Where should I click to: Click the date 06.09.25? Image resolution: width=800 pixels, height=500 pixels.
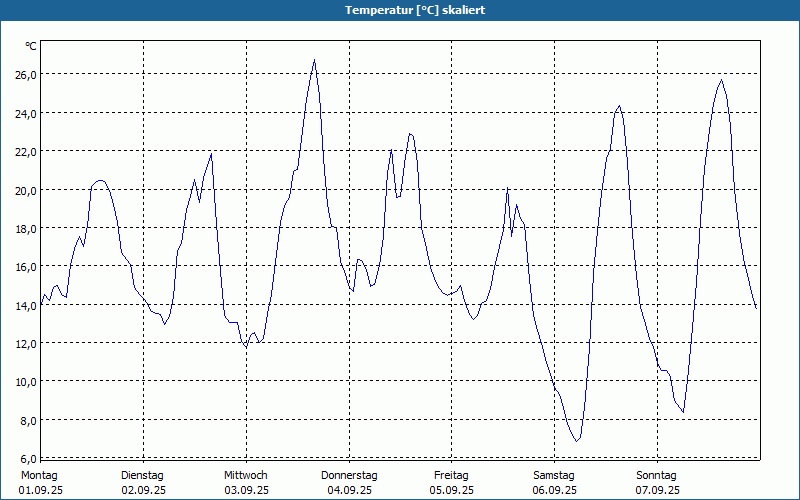[555, 491]
